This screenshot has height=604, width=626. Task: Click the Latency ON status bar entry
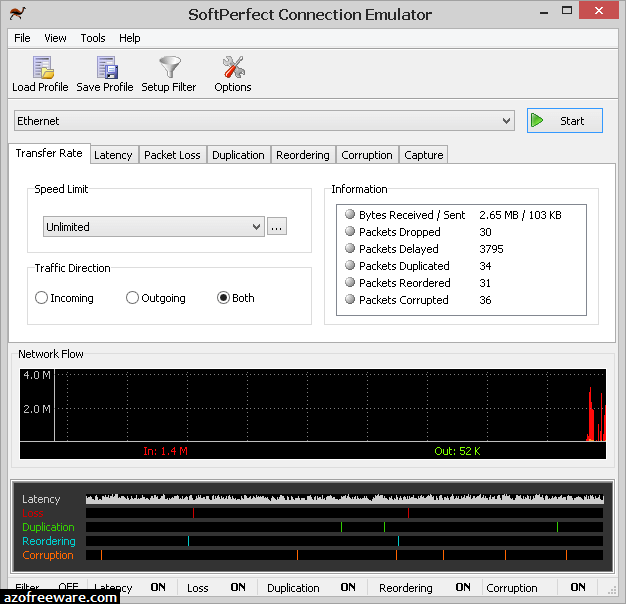[x=132, y=587]
